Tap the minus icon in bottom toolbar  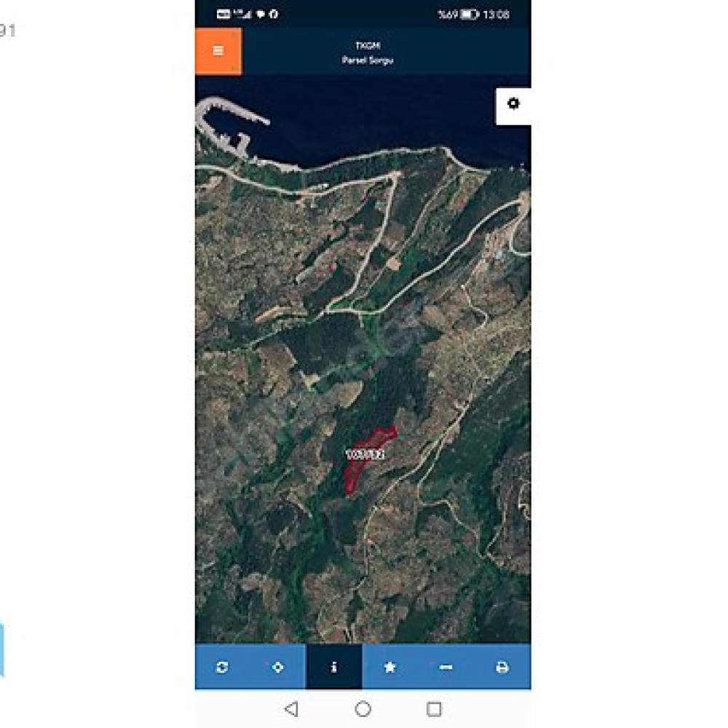(x=446, y=667)
